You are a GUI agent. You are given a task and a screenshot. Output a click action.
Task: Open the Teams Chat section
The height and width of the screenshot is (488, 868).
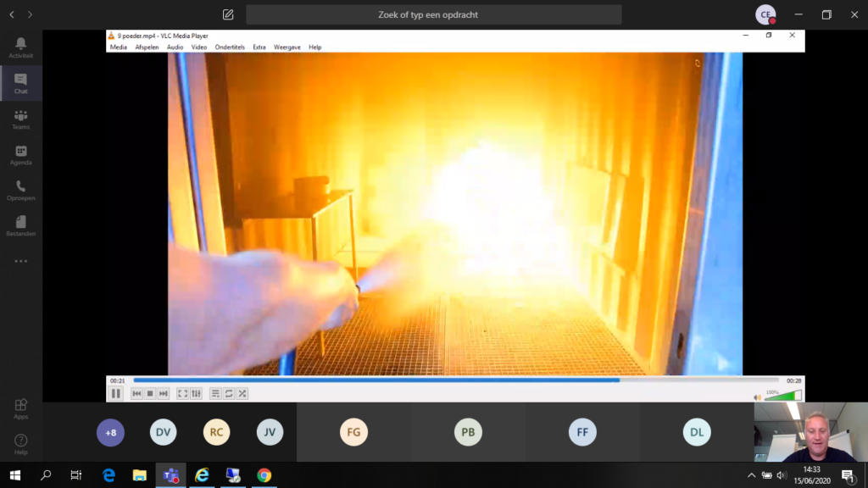(20, 83)
